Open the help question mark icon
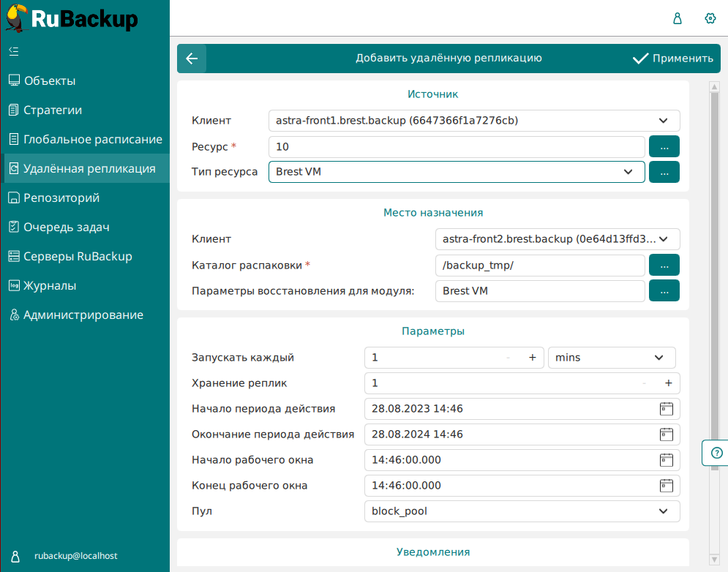The image size is (728, 572). (716, 453)
